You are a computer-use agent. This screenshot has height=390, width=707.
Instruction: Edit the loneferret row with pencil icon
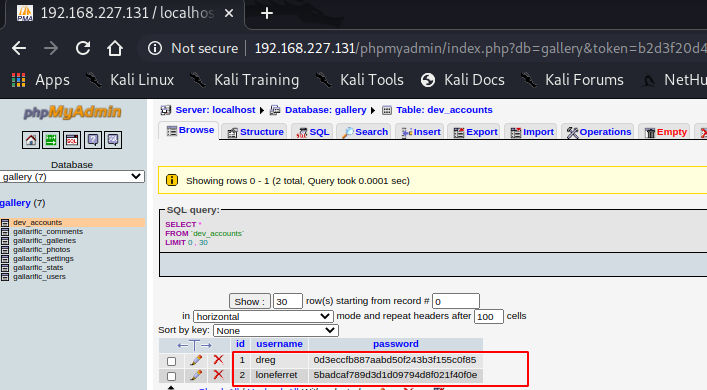(x=196, y=375)
